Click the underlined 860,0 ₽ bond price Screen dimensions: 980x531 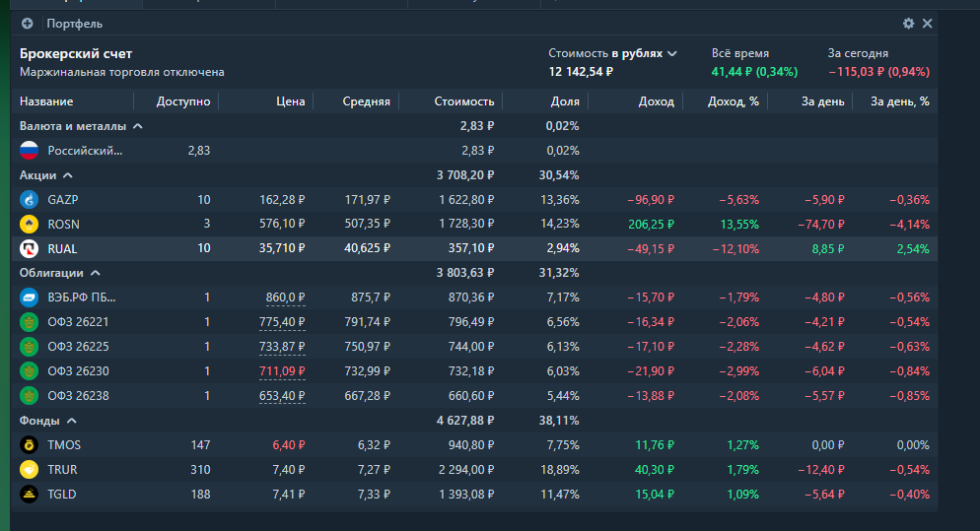click(285, 298)
